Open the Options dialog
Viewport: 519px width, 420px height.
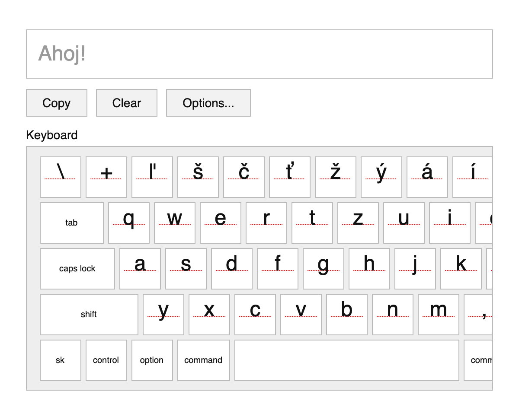coord(208,103)
